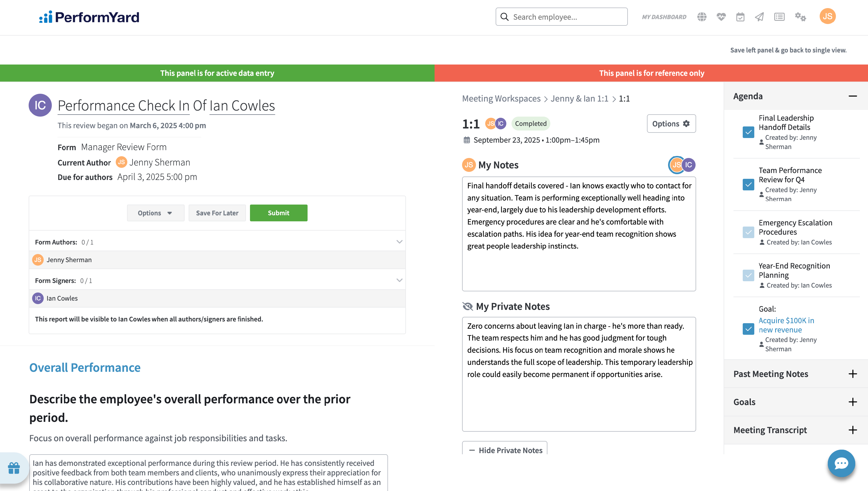Open the globe icon in the header
This screenshot has height=491, width=868.
click(x=702, y=17)
